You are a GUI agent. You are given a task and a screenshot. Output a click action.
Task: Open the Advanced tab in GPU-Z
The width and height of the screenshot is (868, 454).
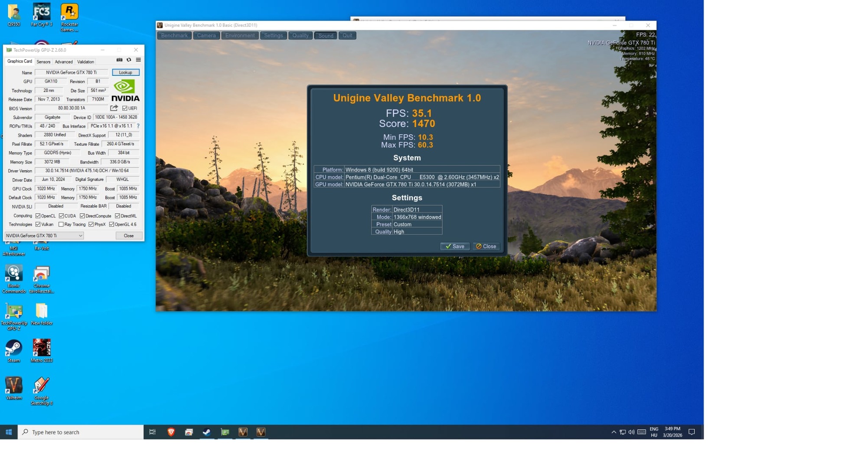tap(64, 62)
